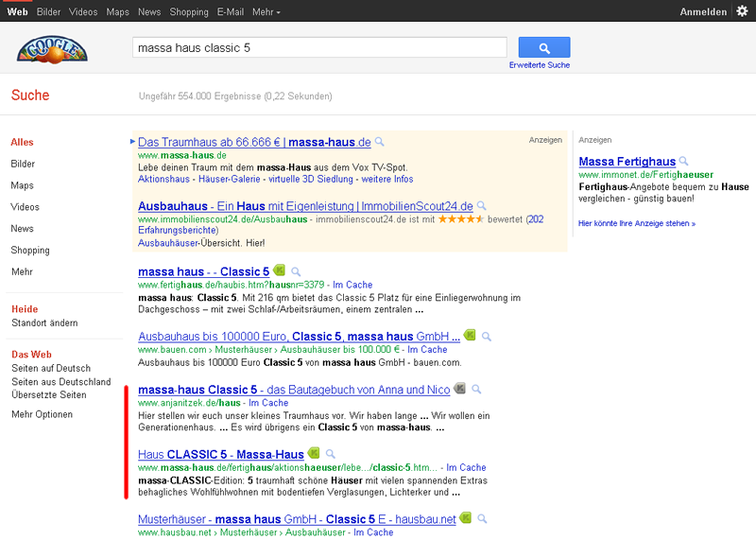The image size is (756, 540).
Task: Click inside the search query input field
Action: (319, 48)
